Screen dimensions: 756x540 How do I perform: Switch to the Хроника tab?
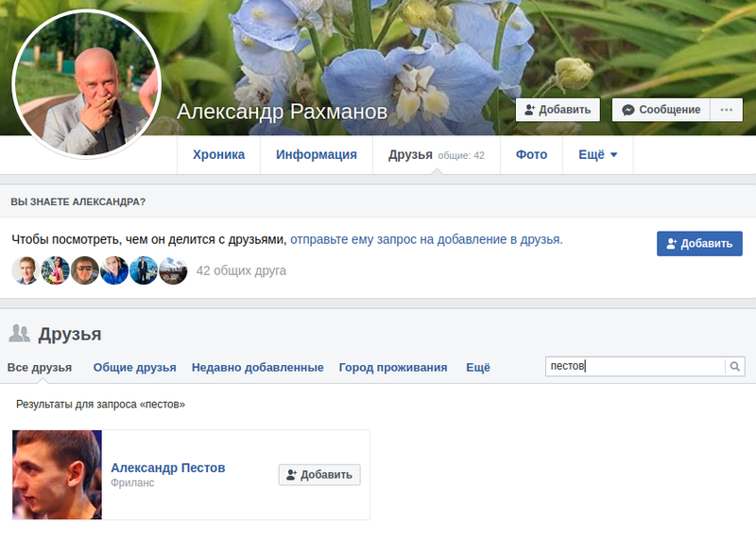(x=218, y=155)
